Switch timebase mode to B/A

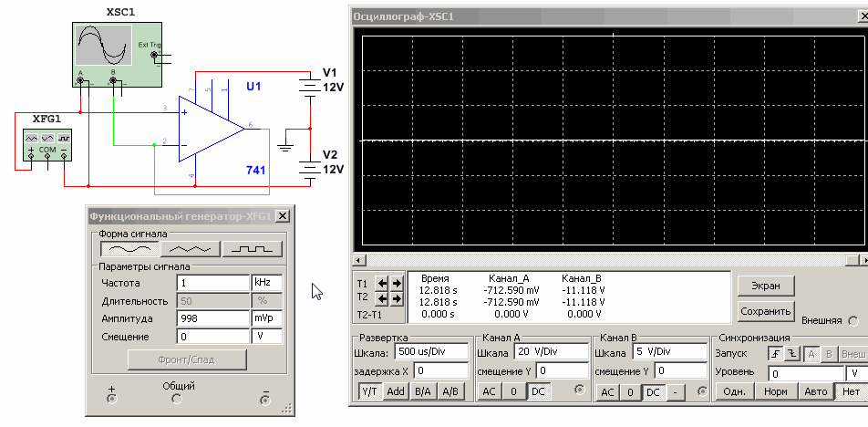[x=423, y=391]
